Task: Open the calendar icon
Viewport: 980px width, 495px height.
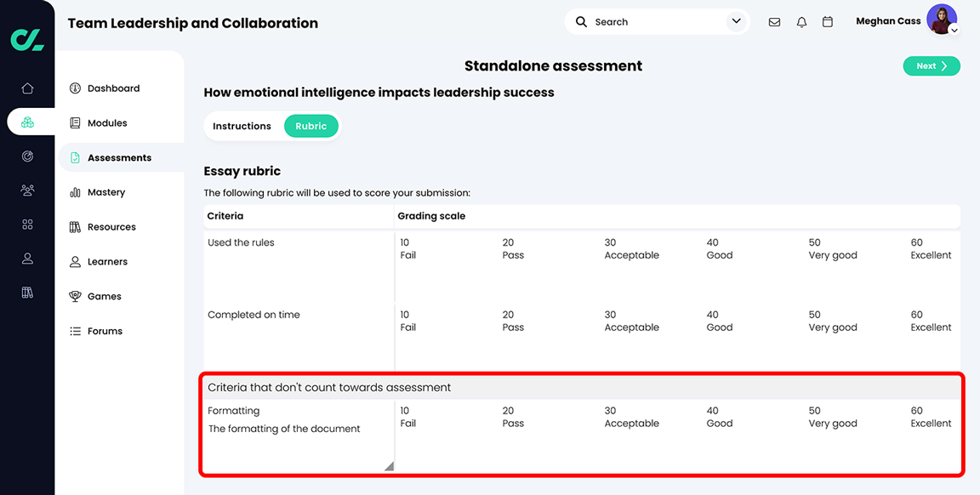Action: [x=828, y=21]
